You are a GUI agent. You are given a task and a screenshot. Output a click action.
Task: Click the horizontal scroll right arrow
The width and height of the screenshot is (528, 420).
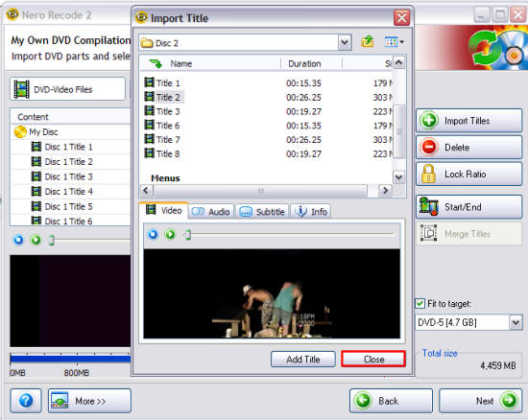point(385,190)
